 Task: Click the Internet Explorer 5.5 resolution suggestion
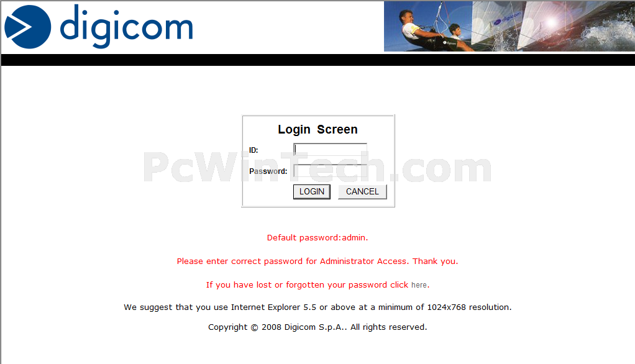tap(317, 307)
